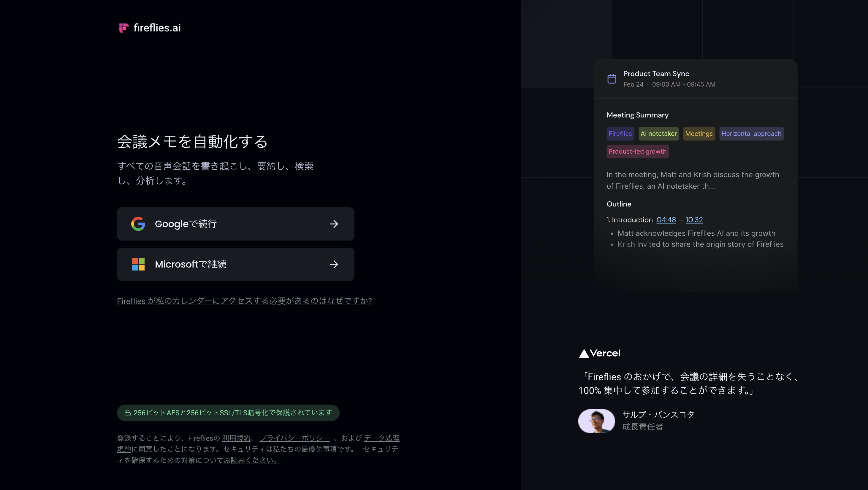This screenshot has width=868, height=490.
Task: Click the fireflies.ai logo
Action: coord(150,28)
